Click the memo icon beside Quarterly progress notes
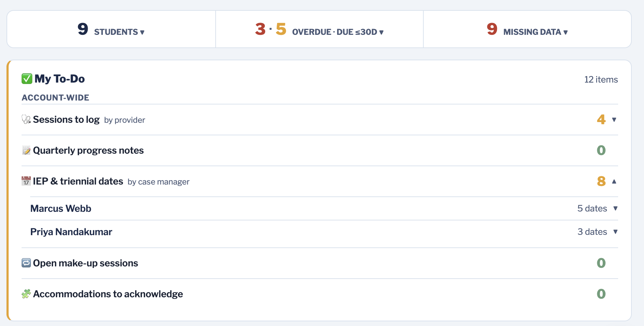Screen dimensions: 644x326 (x=26, y=150)
